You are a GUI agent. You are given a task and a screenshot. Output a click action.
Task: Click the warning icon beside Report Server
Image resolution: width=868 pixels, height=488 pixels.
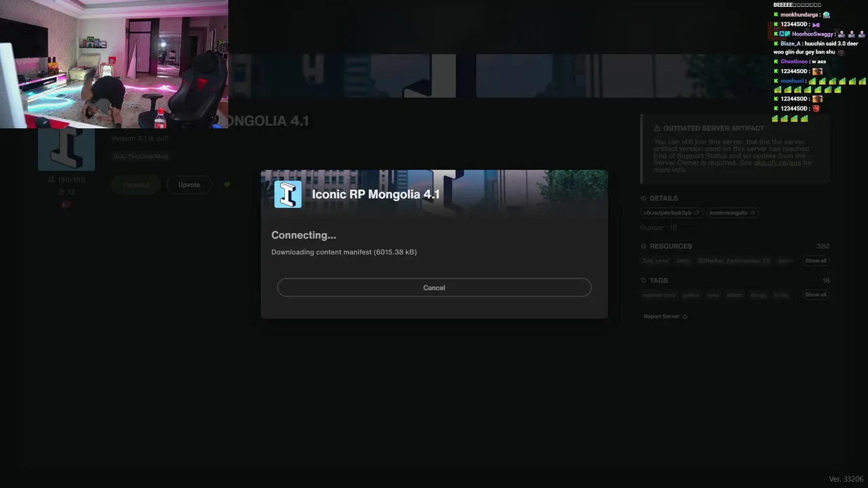[685, 317]
